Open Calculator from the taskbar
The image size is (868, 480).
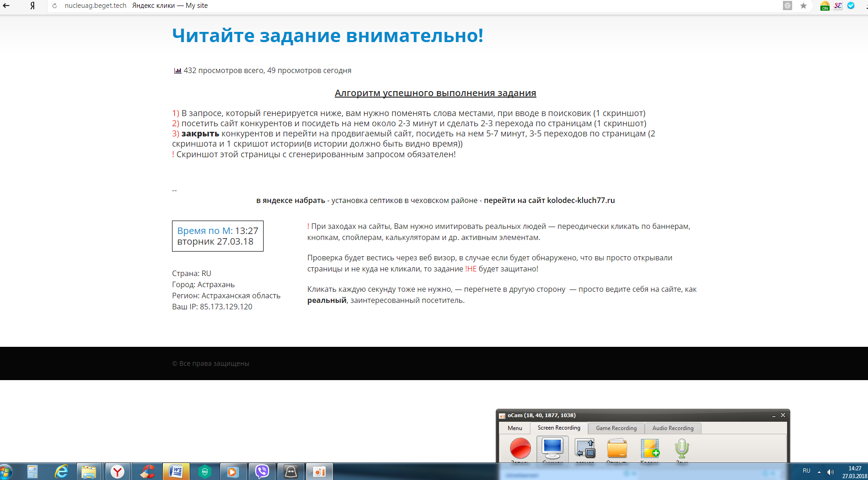tap(32, 472)
